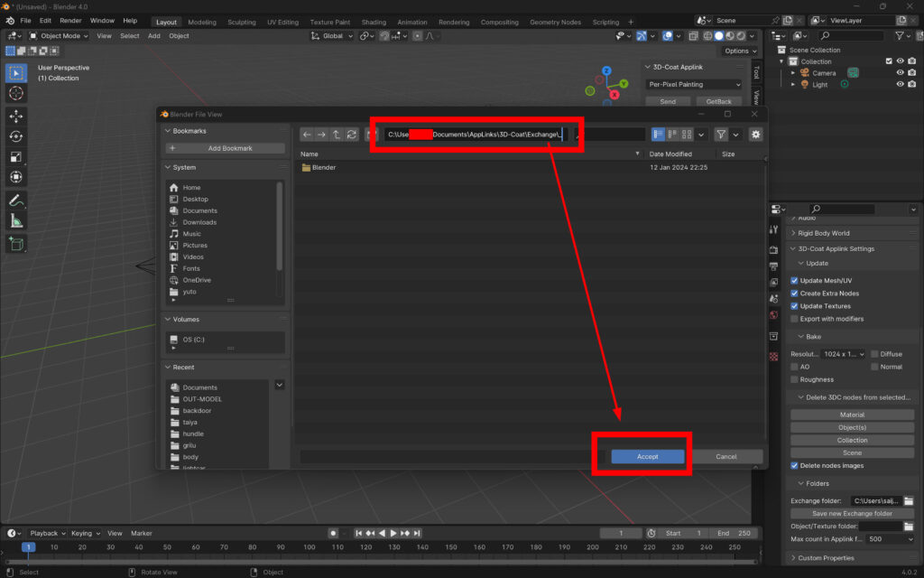Viewport: 924px width, 578px height.
Task: Select the Annotate tool
Action: [15, 199]
